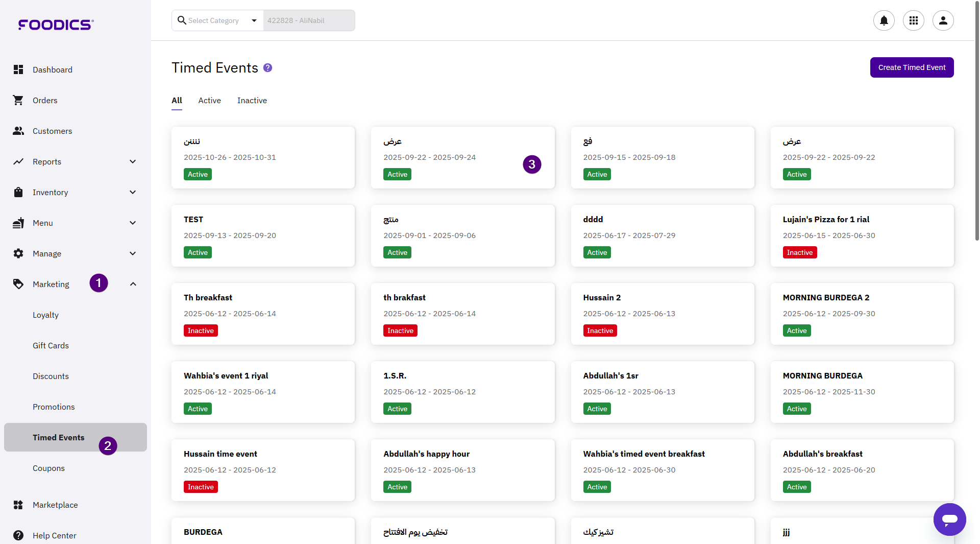Click the Customers people icon
The image size is (980, 544).
[x=18, y=131]
